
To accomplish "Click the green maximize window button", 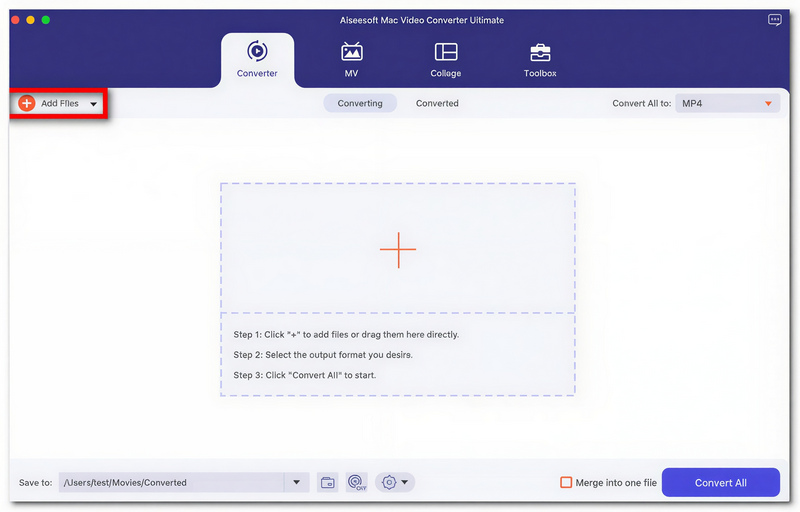I will click(x=45, y=20).
